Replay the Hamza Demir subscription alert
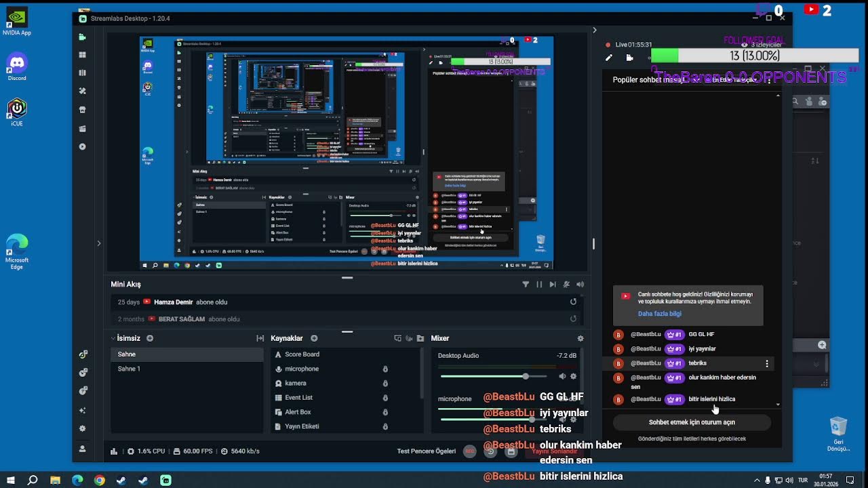868x488 pixels. 573,302
